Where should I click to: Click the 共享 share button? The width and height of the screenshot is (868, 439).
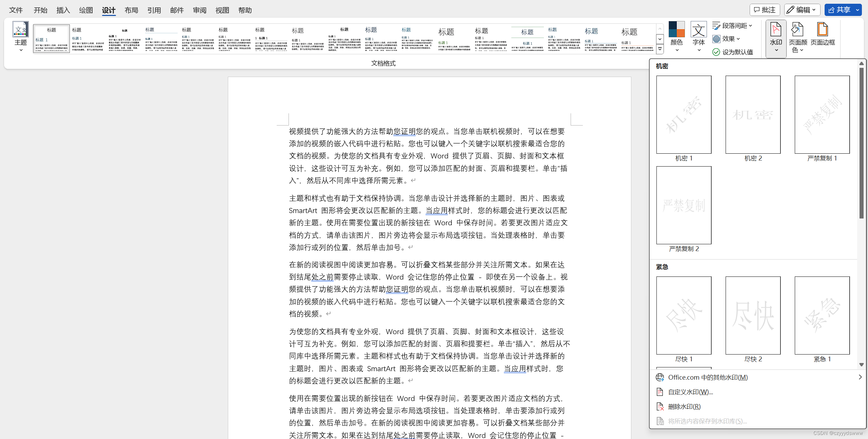[x=840, y=10]
